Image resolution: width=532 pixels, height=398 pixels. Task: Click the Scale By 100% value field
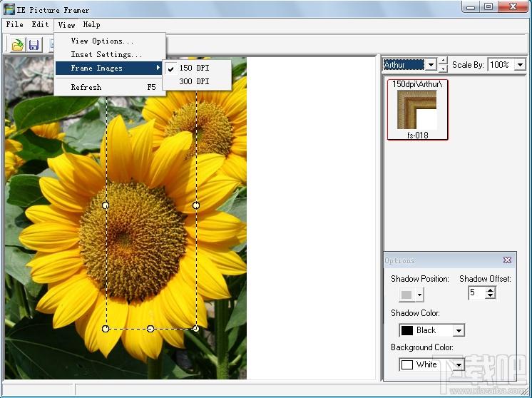click(501, 64)
